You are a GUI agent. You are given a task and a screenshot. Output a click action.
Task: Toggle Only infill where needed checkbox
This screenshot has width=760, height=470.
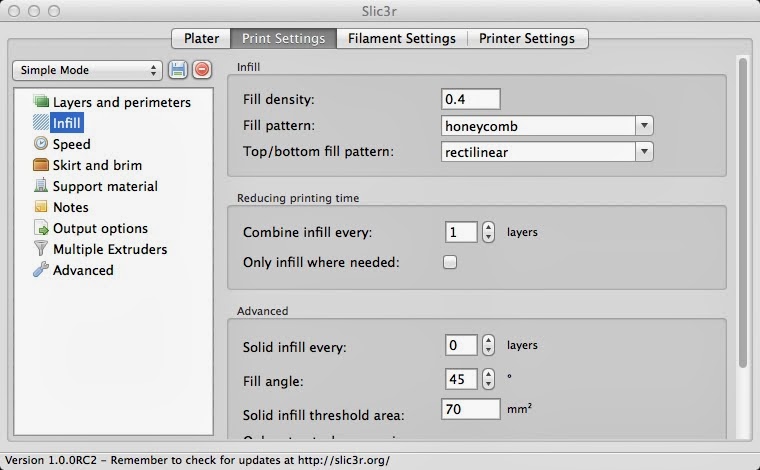click(x=450, y=262)
